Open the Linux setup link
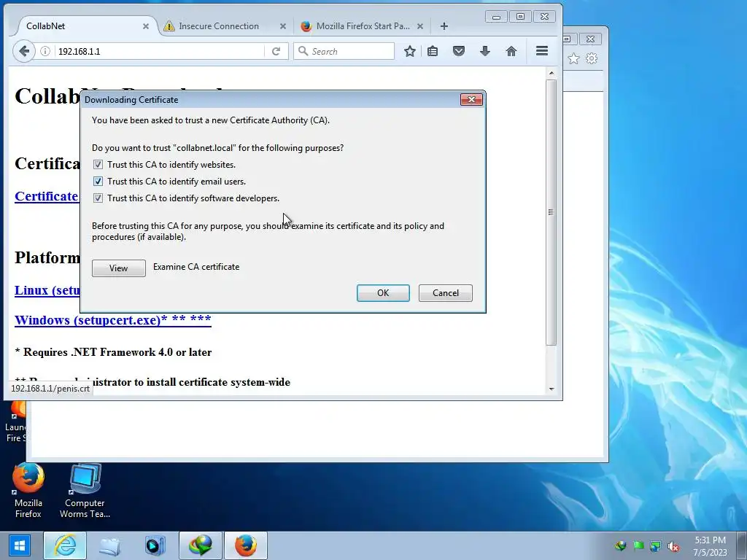This screenshot has height=560, width=747. (47, 290)
